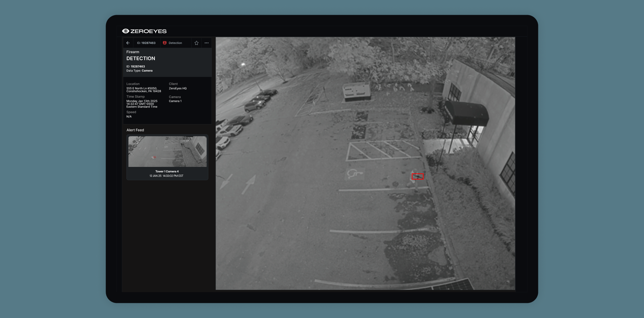644x318 pixels.
Task: Click the red Detection shield icon
Action: click(x=165, y=43)
